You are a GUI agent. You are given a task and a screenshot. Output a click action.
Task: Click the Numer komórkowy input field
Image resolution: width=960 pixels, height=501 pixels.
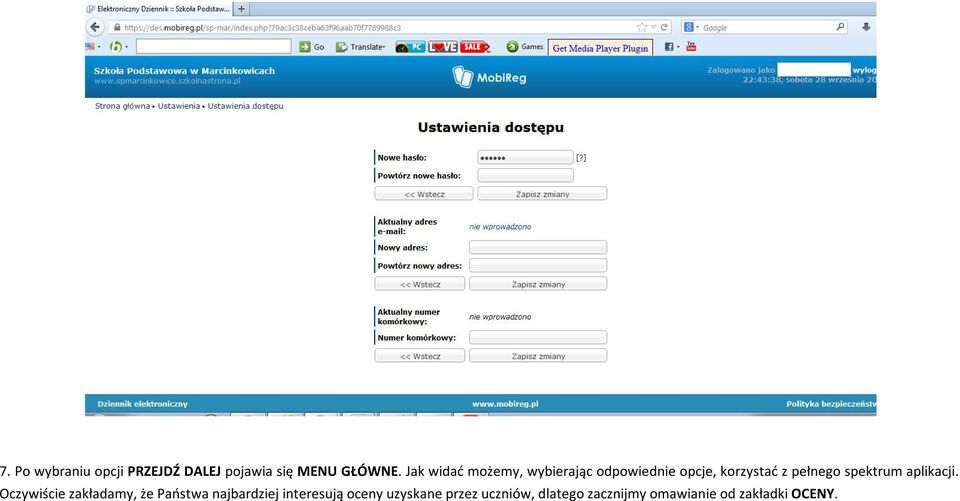(x=538, y=337)
